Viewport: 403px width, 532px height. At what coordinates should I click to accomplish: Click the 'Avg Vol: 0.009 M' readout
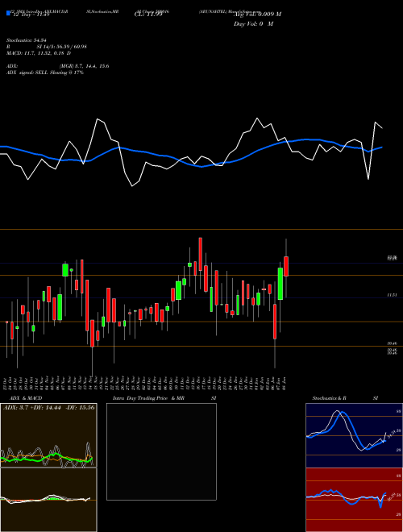257,15
